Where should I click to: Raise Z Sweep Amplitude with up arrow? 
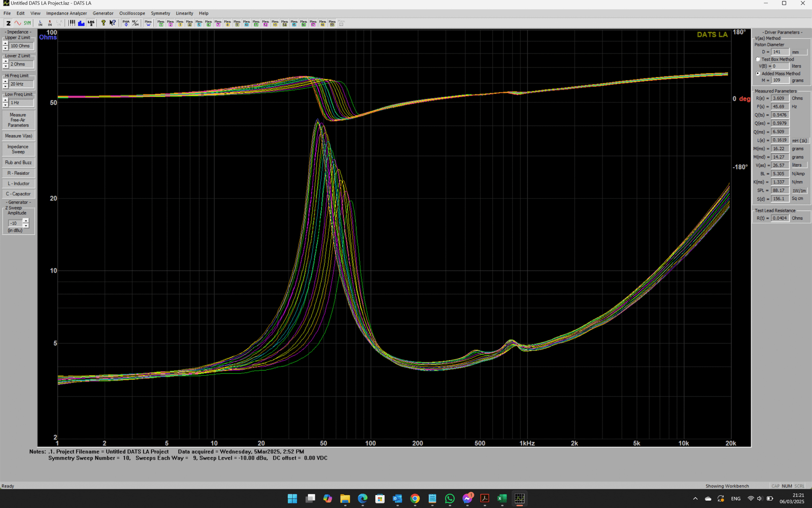click(x=26, y=221)
